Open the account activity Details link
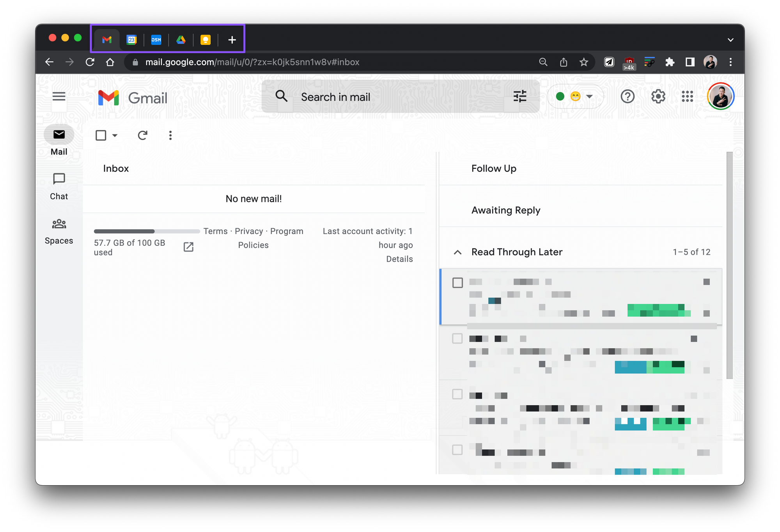This screenshot has height=532, width=780. click(x=399, y=259)
